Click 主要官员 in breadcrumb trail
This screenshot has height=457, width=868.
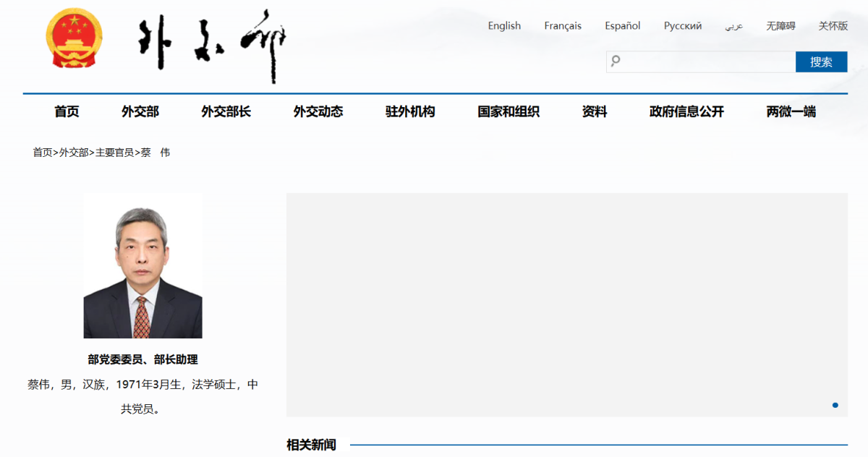point(114,153)
